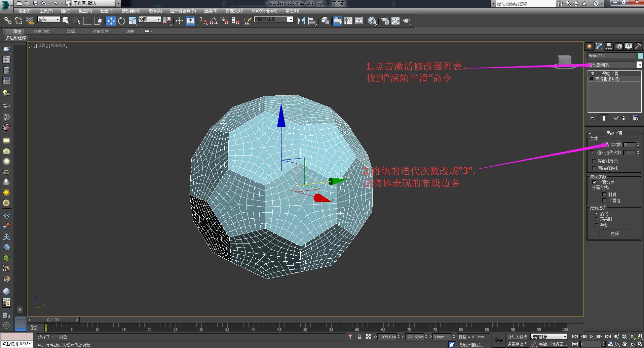Click the Pan view hand icon

coord(625,344)
